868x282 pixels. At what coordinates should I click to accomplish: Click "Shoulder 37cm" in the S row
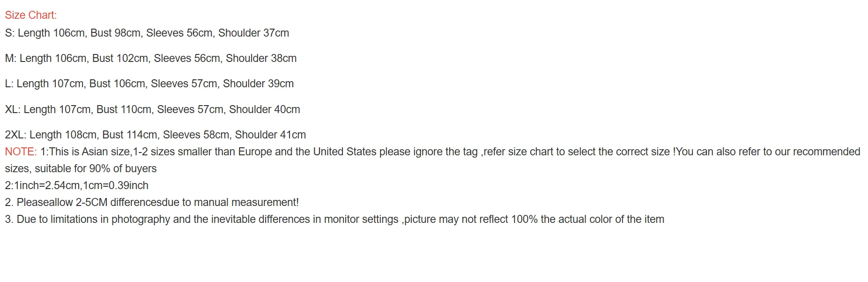tap(253, 33)
